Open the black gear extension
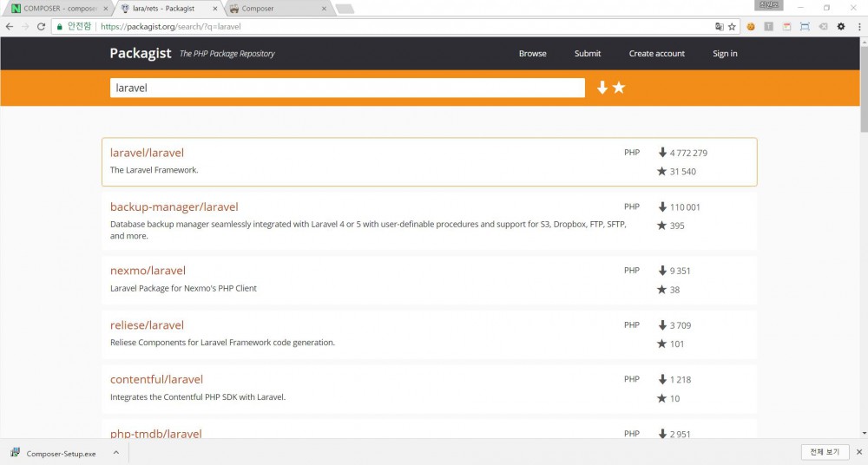Image resolution: width=868 pixels, height=465 pixels. tap(841, 27)
